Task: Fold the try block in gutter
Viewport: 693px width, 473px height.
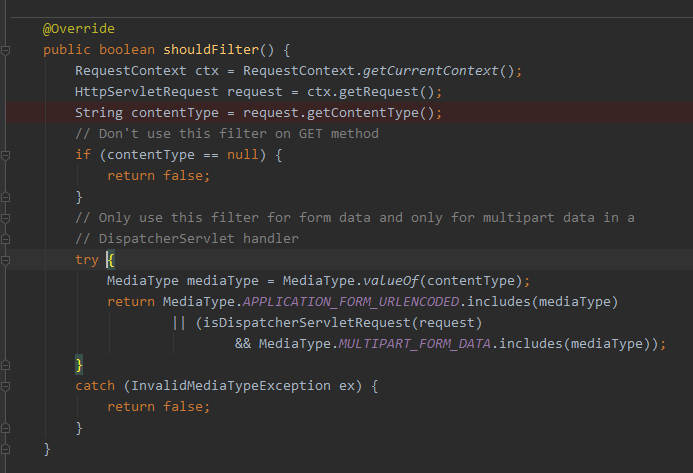Action: click(x=6, y=259)
